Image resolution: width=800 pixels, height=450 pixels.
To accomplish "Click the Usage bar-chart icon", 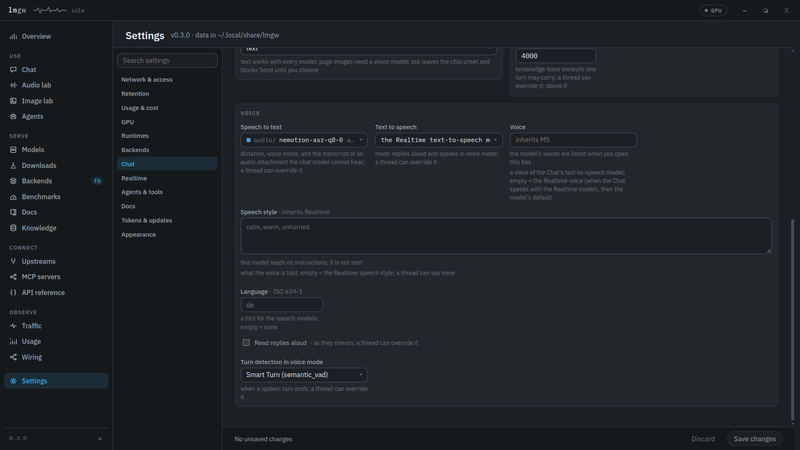I will [x=13, y=341].
